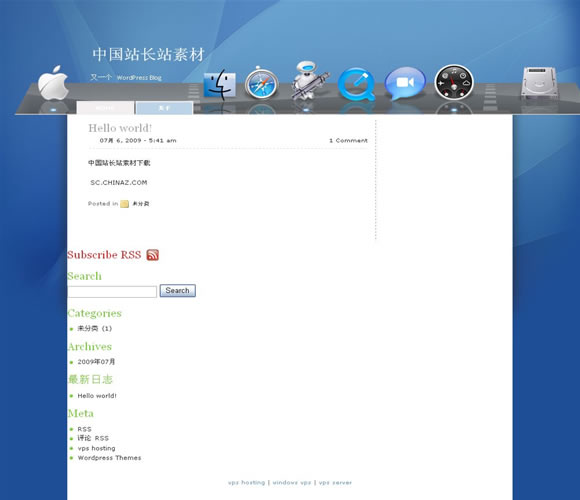
Task: Open the 2009年07月 archive link
Action: click(x=96, y=362)
